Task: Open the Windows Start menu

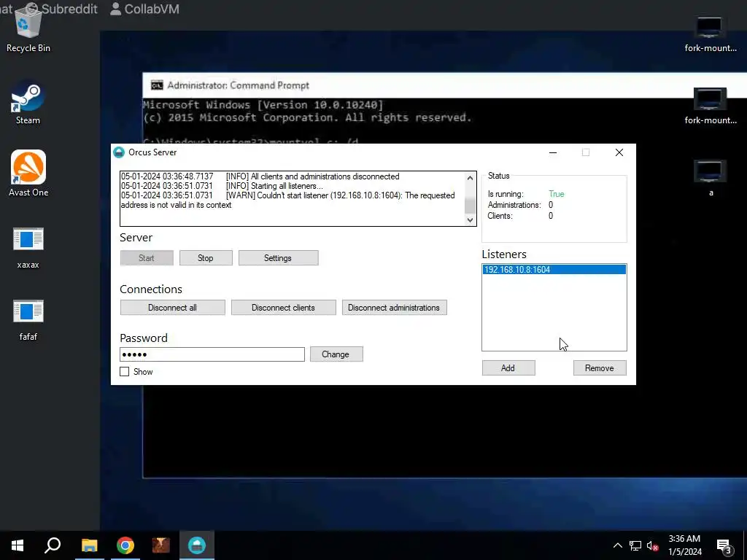Action: click(18, 545)
